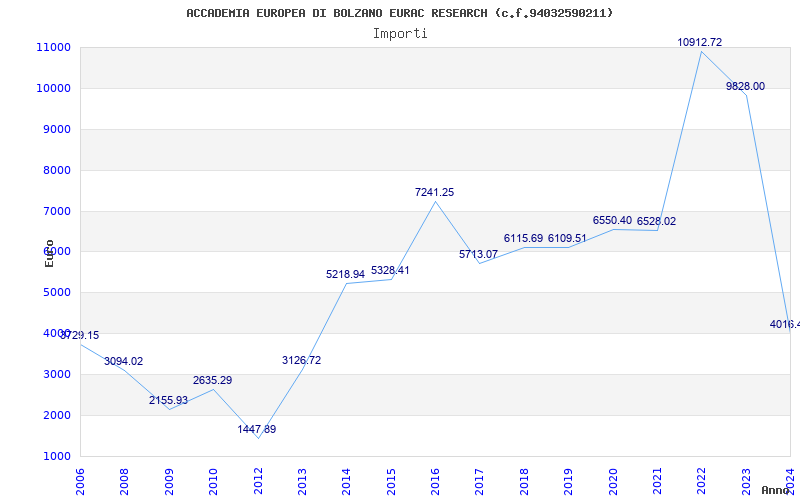Click the 5000 y-axis tick label
The width and height of the screenshot is (800, 500).
coord(56,292)
